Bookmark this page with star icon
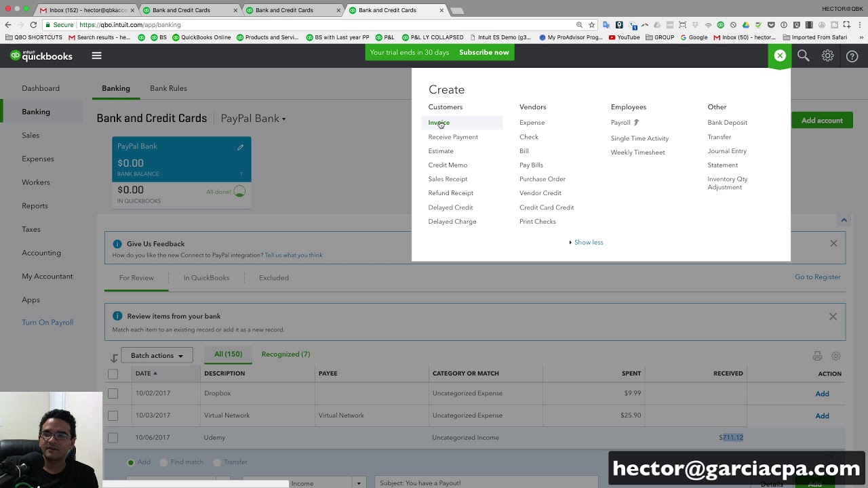The width and height of the screenshot is (868, 488). click(x=591, y=24)
